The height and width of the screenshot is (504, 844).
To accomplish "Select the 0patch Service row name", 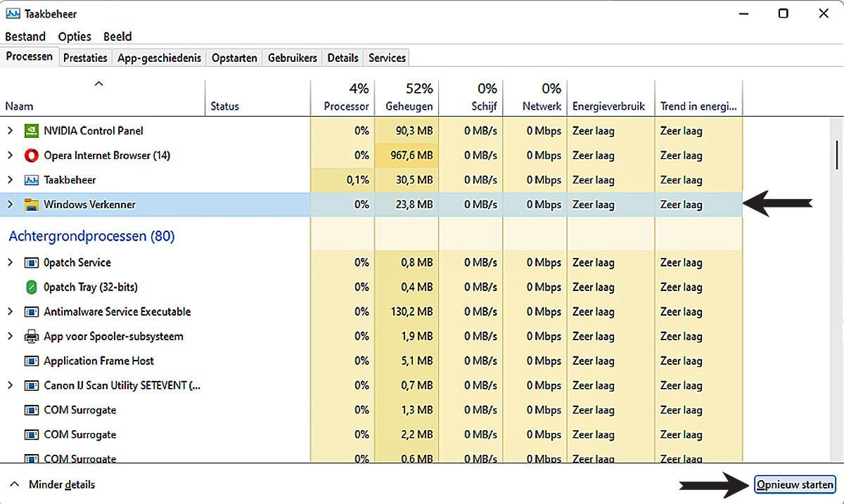I will point(77,263).
